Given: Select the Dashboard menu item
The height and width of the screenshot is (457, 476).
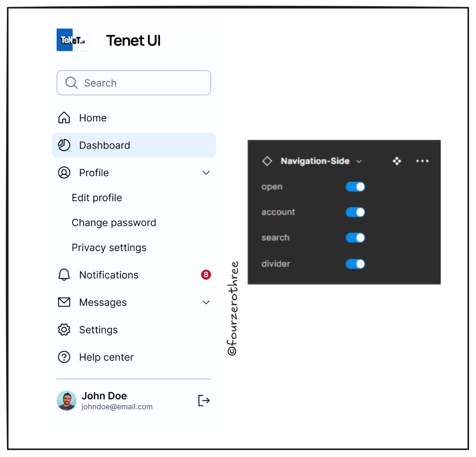Looking at the screenshot, I should point(134,145).
